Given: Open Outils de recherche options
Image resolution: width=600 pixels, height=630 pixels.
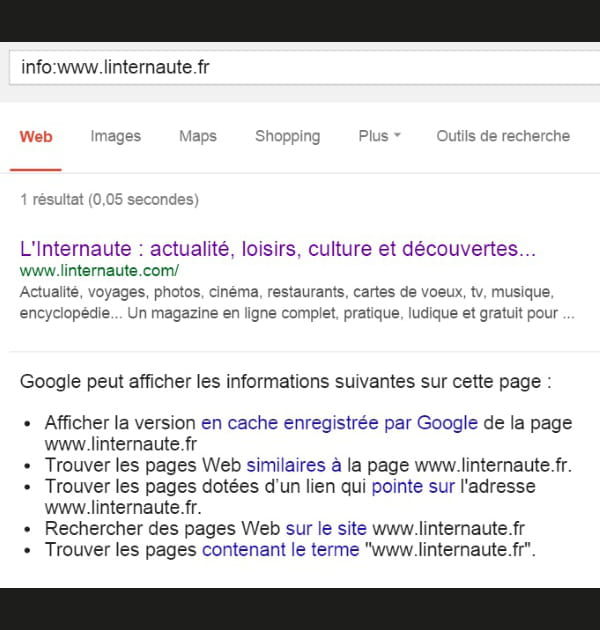Looking at the screenshot, I should (502, 137).
